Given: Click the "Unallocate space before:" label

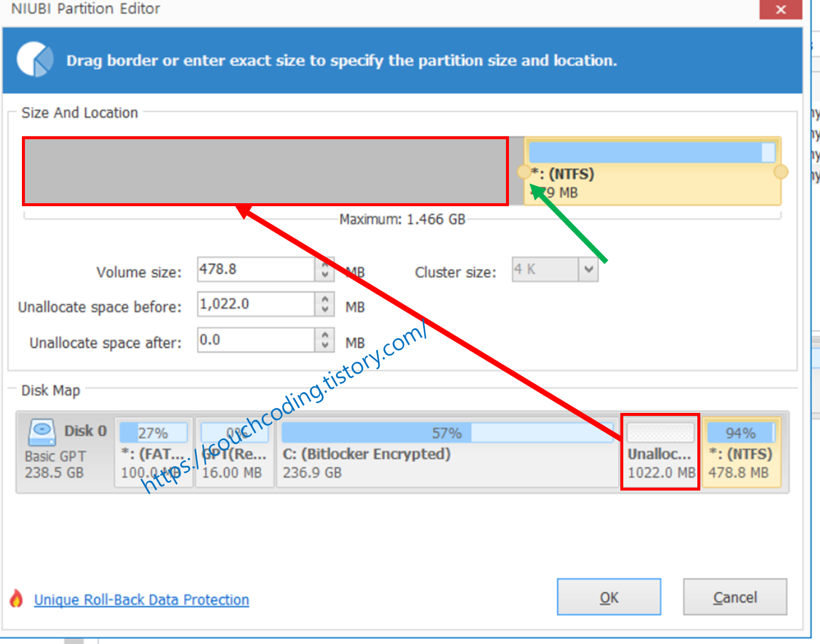Looking at the screenshot, I should tap(100, 307).
